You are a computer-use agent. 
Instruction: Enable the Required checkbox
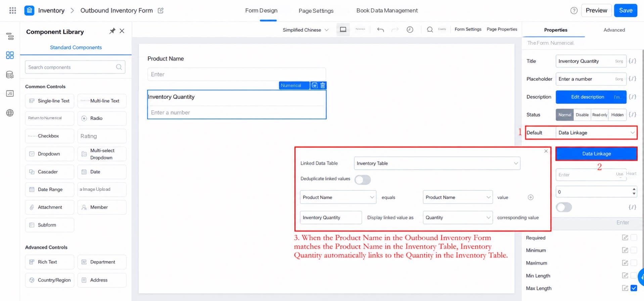[634, 238]
